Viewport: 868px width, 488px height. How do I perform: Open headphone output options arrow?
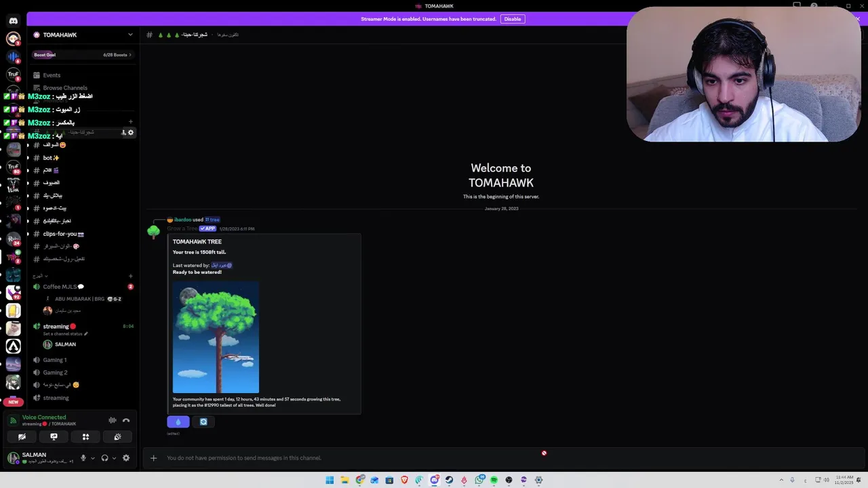click(x=114, y=458)
